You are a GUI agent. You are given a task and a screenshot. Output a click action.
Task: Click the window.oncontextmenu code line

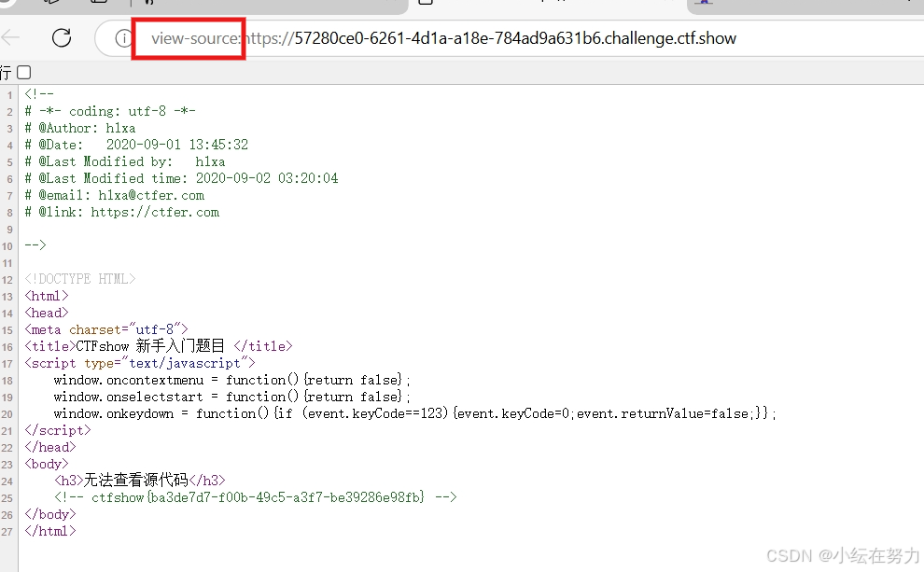tap(231, 380)
